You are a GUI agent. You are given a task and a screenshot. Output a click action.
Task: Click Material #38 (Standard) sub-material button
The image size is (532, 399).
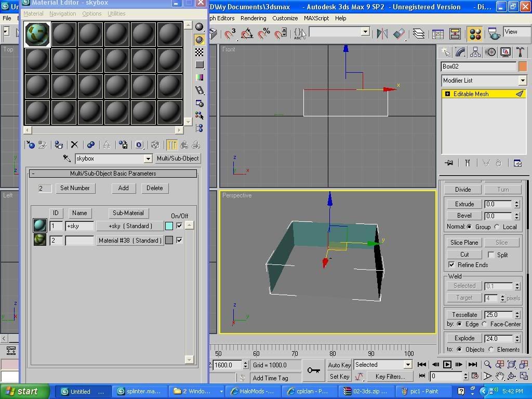pyautogui.click(x=130, y=240)
